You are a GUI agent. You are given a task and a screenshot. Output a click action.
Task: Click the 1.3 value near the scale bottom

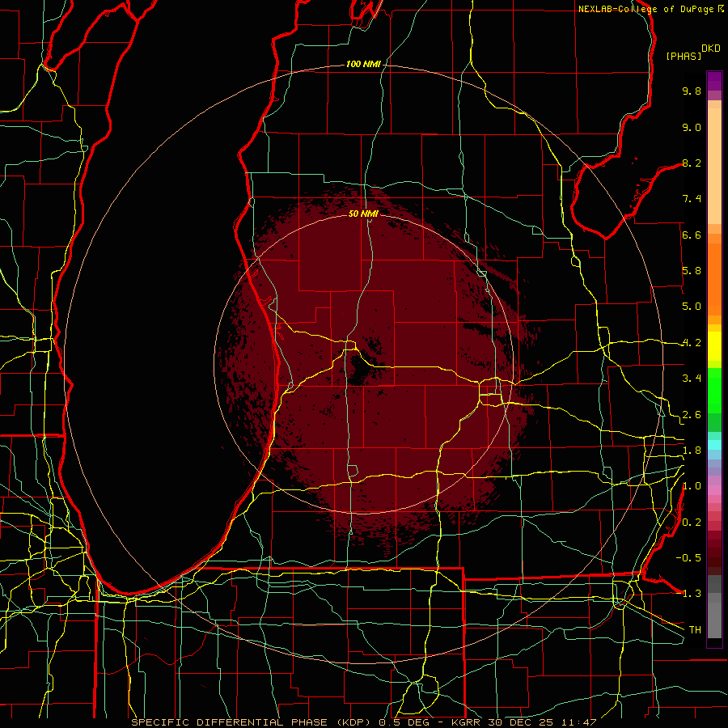point(692,594)
